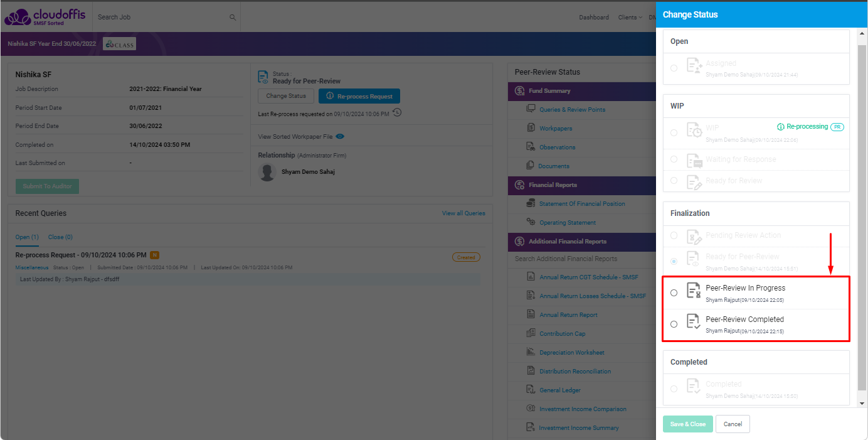Select the Ready for Review radio button
868x440 pixels.
click(x=674, y=181)
